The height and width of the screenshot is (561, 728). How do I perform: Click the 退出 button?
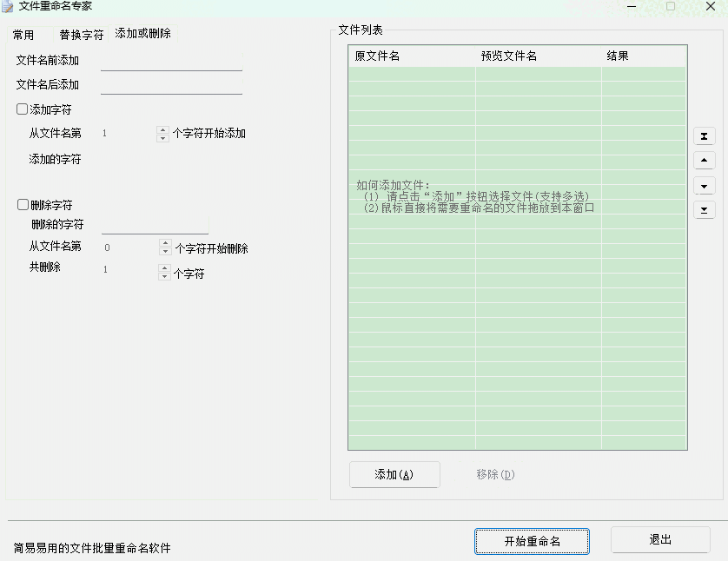(x=660, y=539)
